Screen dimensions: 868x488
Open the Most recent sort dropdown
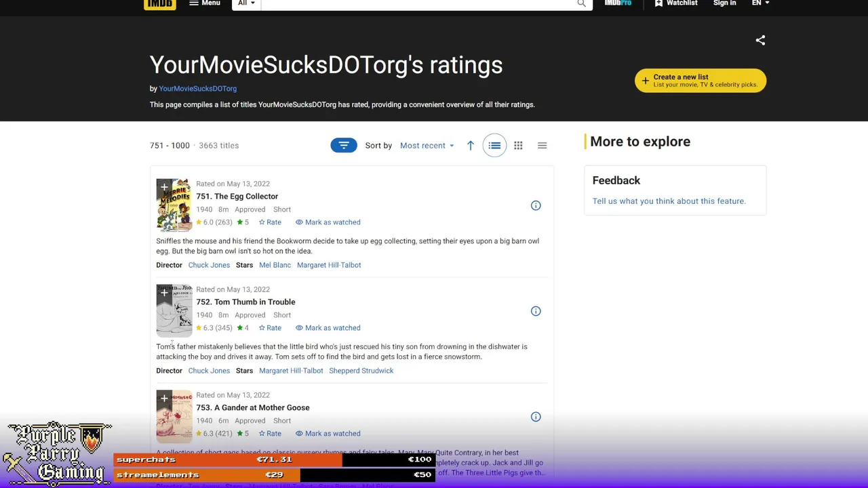(427, 146)
